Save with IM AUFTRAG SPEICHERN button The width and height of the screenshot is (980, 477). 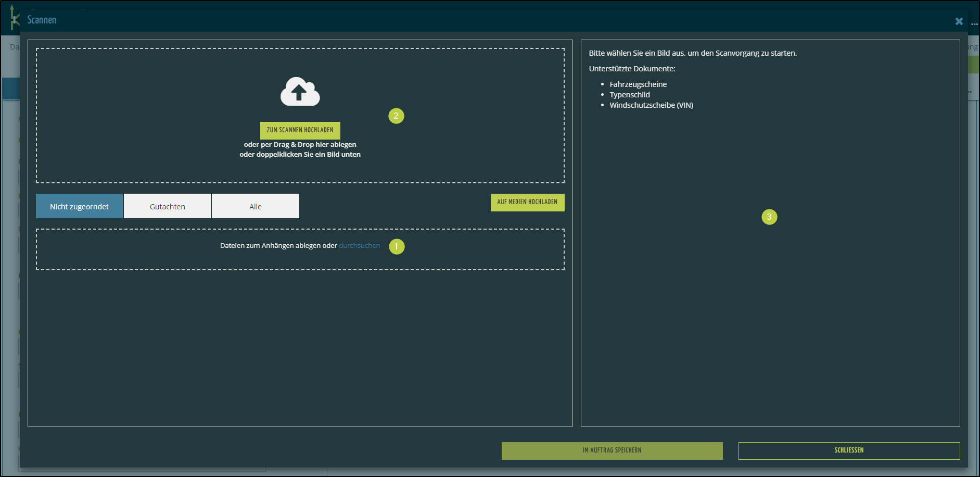[x=612, y=450]
